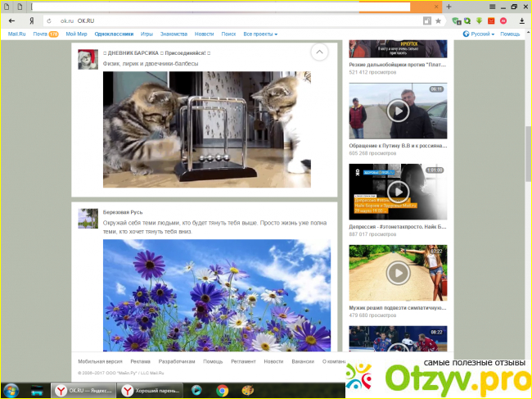Click 'Березовая Русь' group name
This screenshot has width=532, height=399.
(x=123, y=211)
